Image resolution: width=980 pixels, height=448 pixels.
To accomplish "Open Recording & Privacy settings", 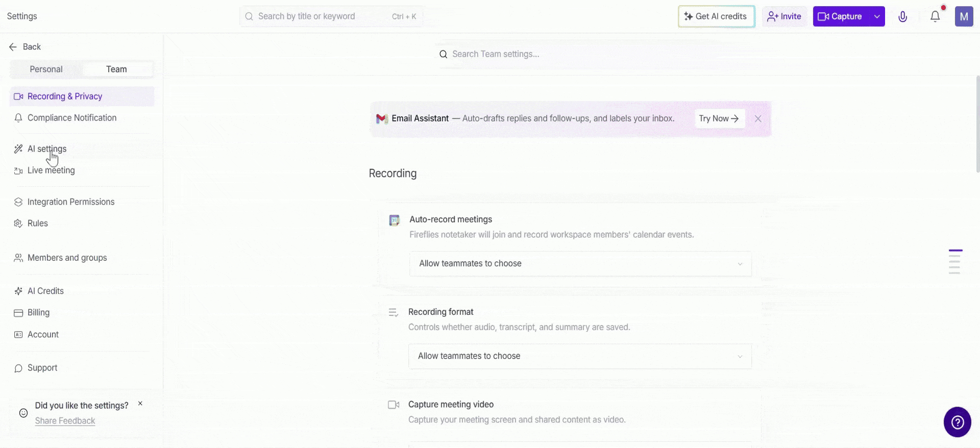I will 82,96.
